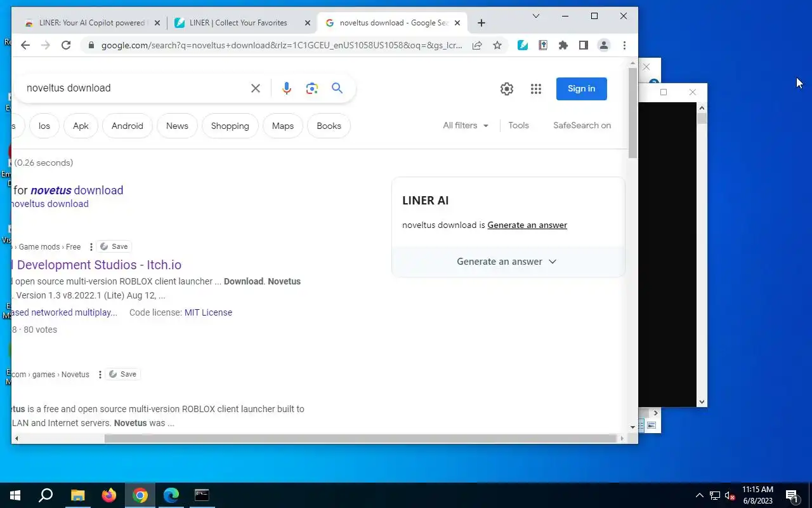This screenshot has width=812, height=508.
Task: Click the forward navigation arrow
Action: tap(46, 45)
